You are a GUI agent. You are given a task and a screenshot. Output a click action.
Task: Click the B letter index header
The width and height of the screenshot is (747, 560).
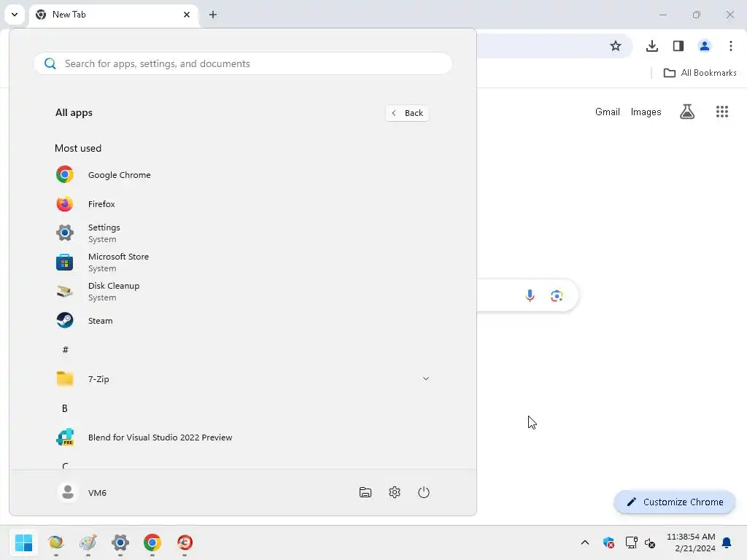[x=65, y=408]
